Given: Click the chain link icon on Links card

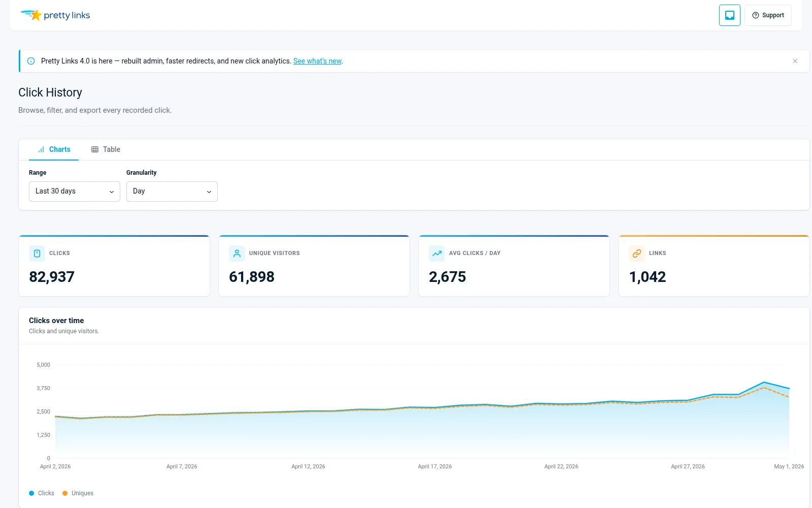Looking at the screenshot, I should (637, 253).
